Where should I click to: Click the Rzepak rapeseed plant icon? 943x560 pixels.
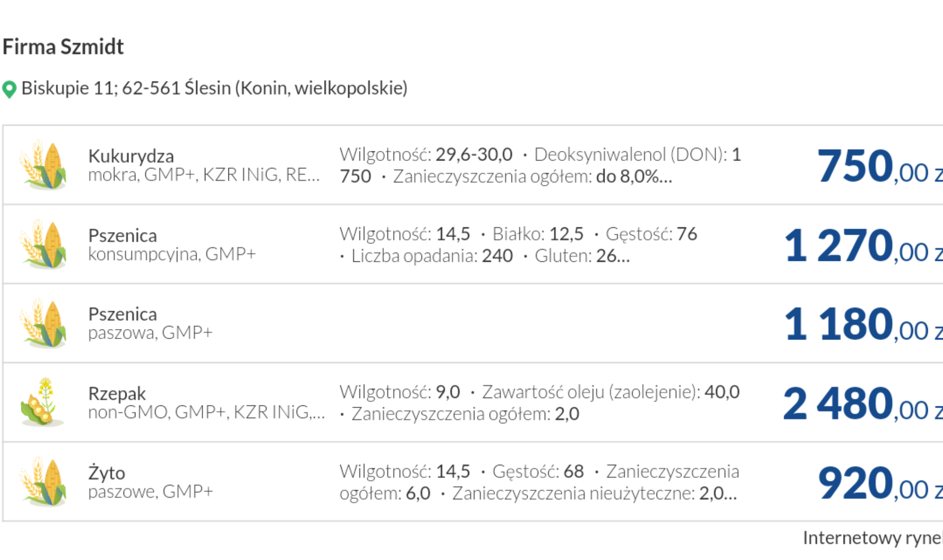pos(43,403)
